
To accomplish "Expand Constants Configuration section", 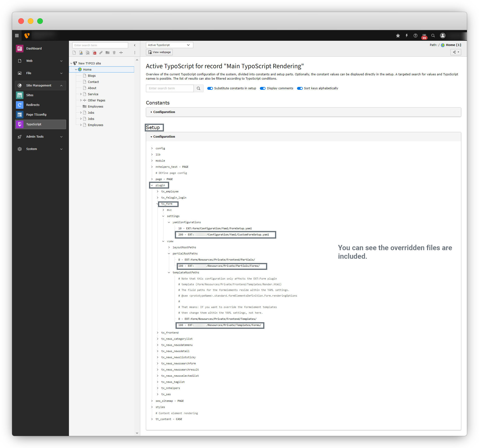I will [x=164, y=112].
